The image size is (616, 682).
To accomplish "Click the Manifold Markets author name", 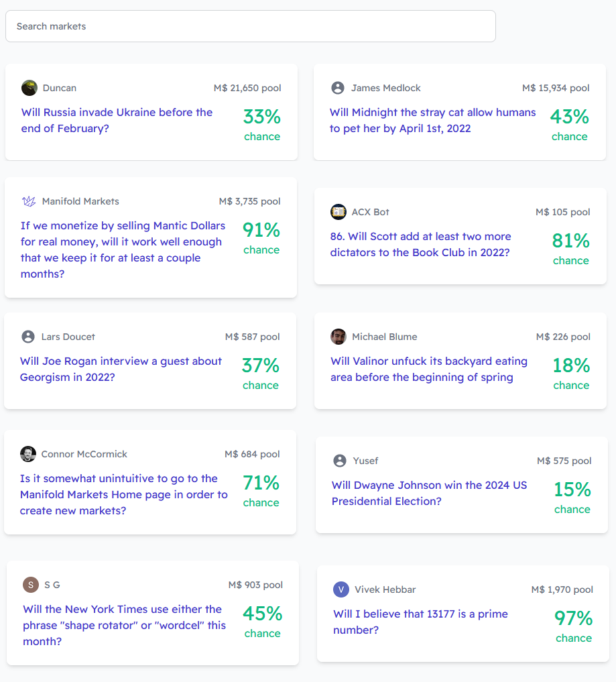I will tap(80, 201).
